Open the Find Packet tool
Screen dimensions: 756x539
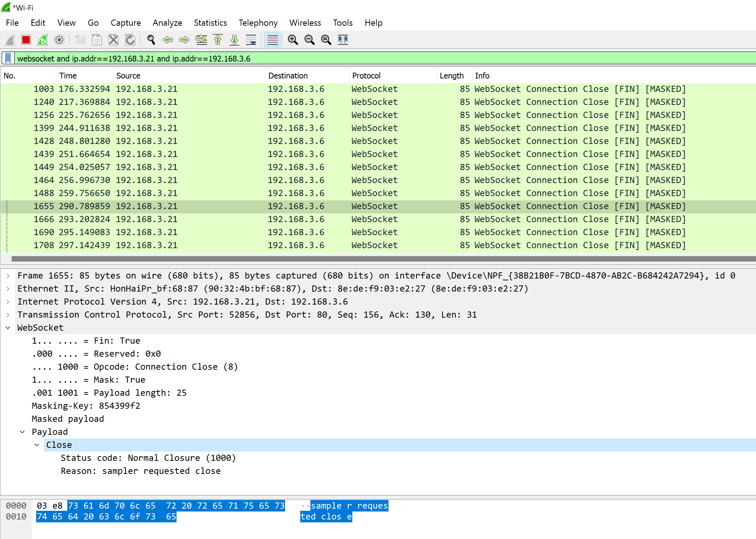coord(151,40)
